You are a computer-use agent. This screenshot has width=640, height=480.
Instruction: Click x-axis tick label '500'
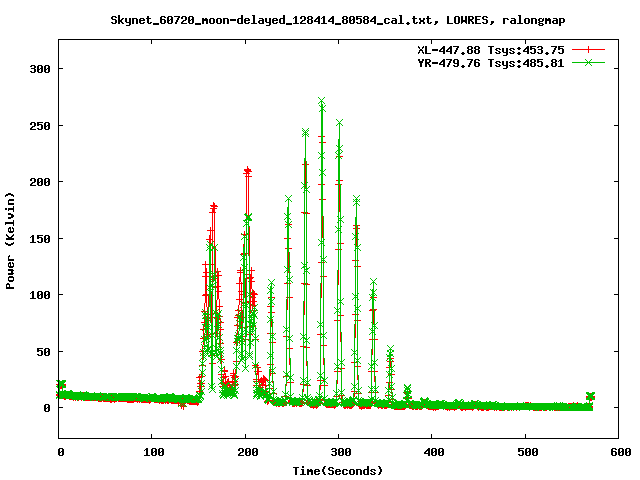tap(527, 452)
